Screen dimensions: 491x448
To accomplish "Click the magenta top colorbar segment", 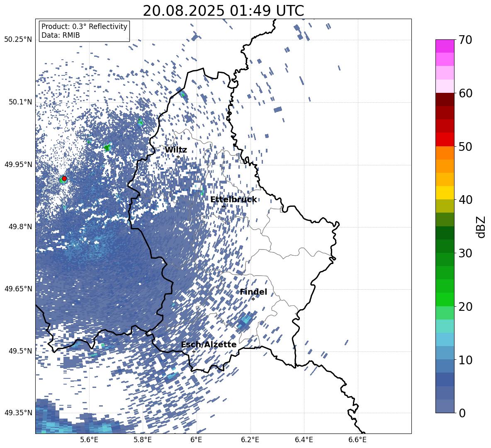I will tap(445, 46).
